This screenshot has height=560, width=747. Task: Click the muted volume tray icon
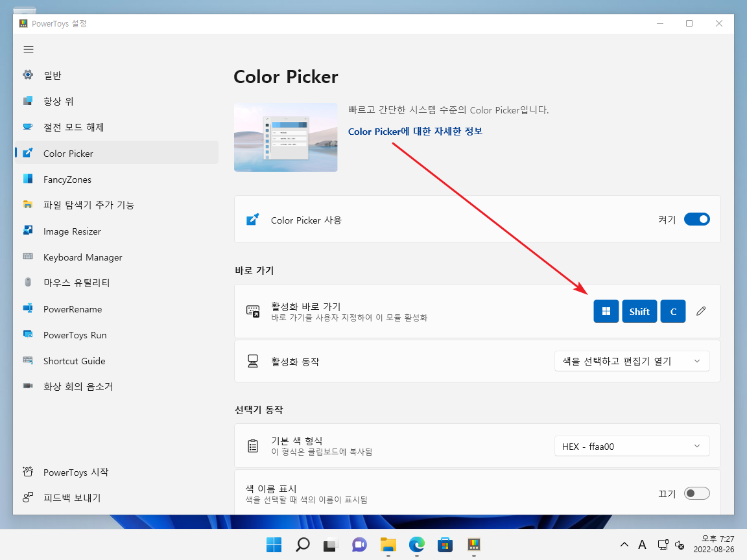[x=680, y=544]
